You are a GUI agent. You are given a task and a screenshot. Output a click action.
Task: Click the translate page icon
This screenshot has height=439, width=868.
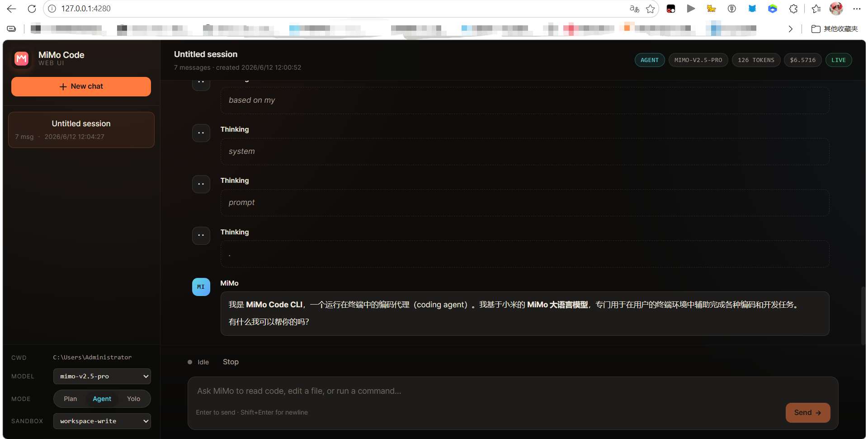click(x=634, y=9)
